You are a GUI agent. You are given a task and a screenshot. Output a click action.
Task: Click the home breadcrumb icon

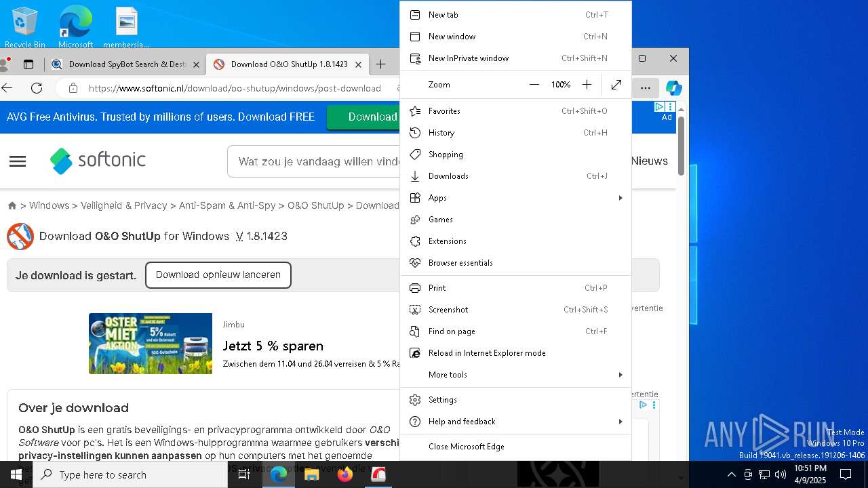[x=12, y=205]
